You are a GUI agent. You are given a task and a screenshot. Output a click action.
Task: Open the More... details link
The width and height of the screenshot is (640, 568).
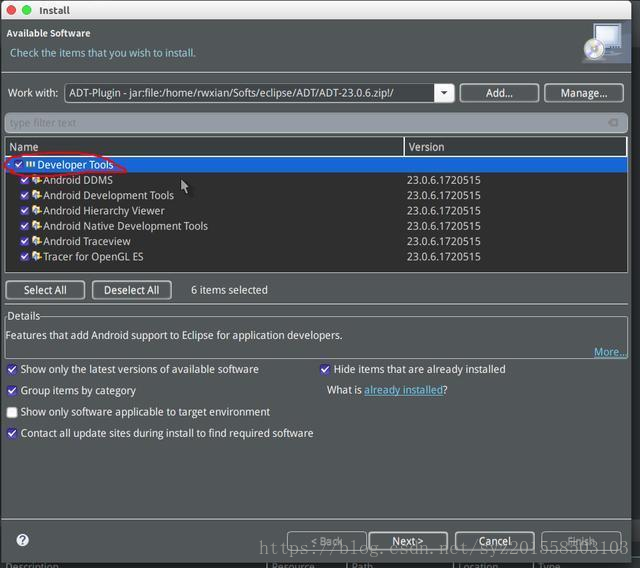(x=610, y=352)
